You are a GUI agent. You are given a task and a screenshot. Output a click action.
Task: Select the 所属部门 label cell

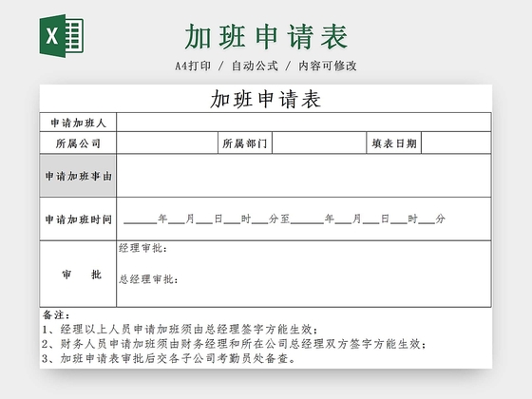[x=245, y=143]
